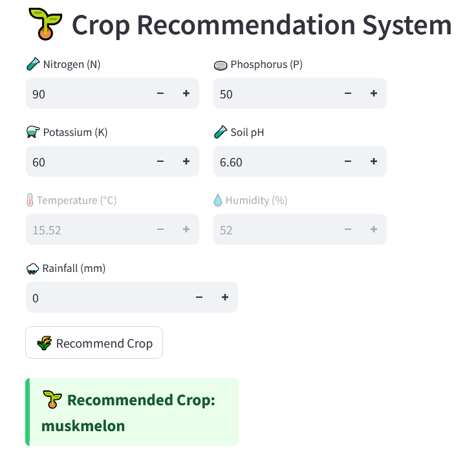Image resolution: width=476 pixels, height=459 pixels.
Task: Select the Potassium input box
Action: [x=84, y=162]
